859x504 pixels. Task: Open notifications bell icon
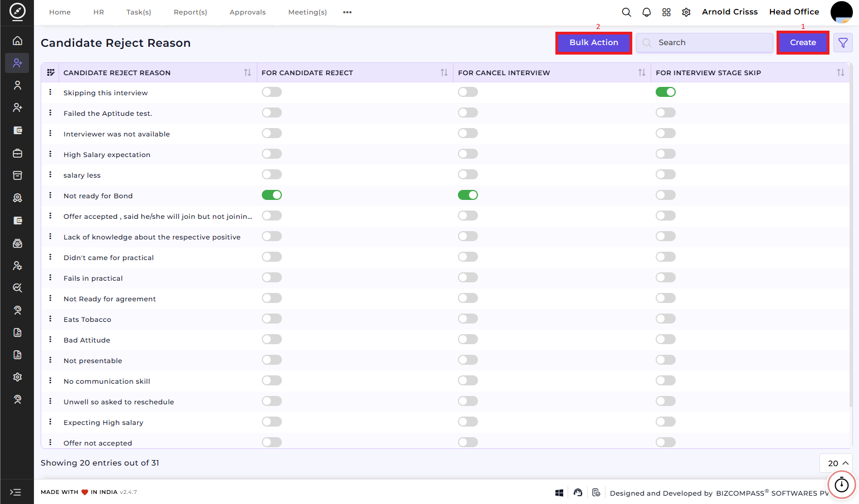coord(646,12)
